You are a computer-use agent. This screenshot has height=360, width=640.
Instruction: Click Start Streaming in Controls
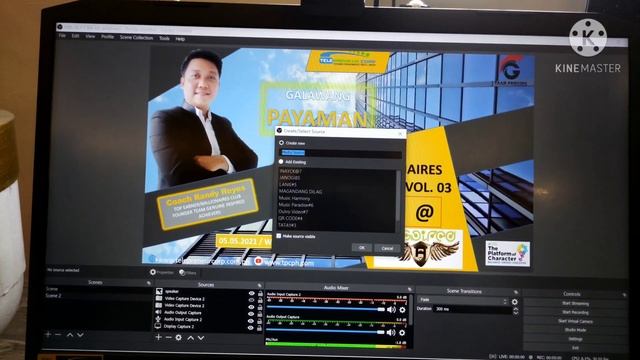pos(576,304)
